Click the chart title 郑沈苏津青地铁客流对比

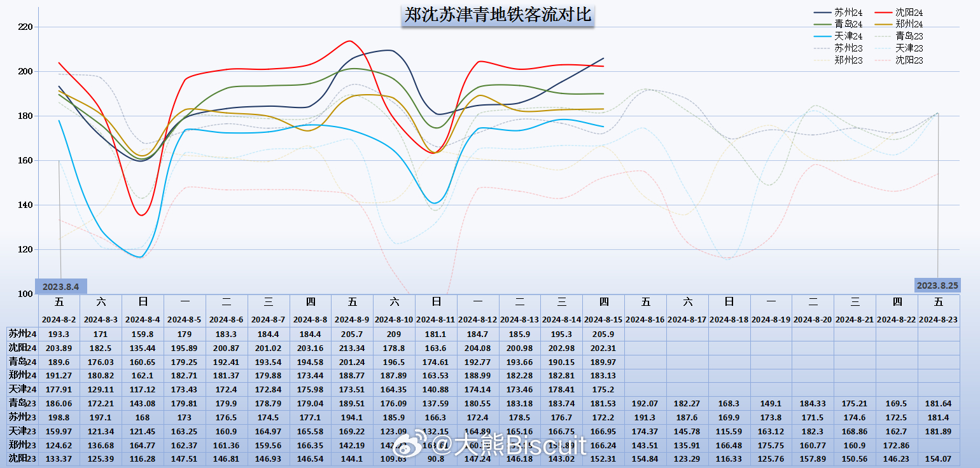coord(498,15)
